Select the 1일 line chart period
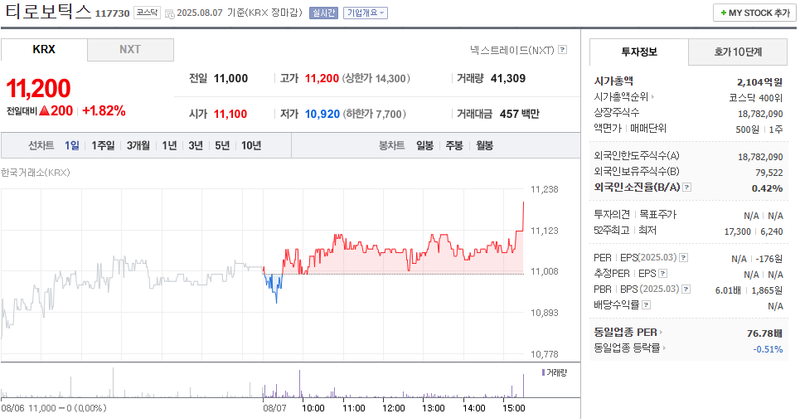This screenshot has height=419, width=800. coord(71,145)
